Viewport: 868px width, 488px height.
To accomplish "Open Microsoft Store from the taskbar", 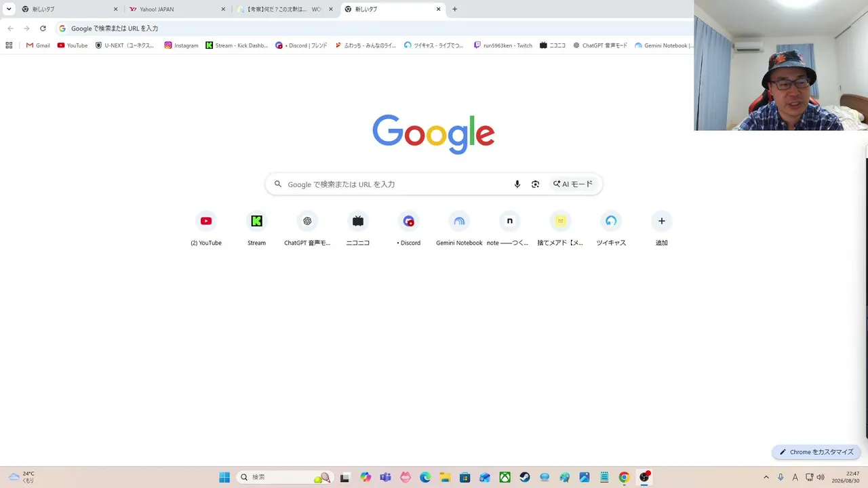I will 465,477.
